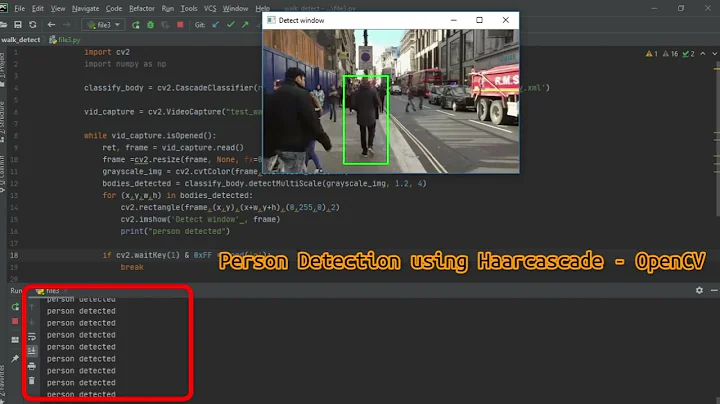Open the Commit side tool tab
This screenshot has height=404, width=720.
tap(3, 174)
